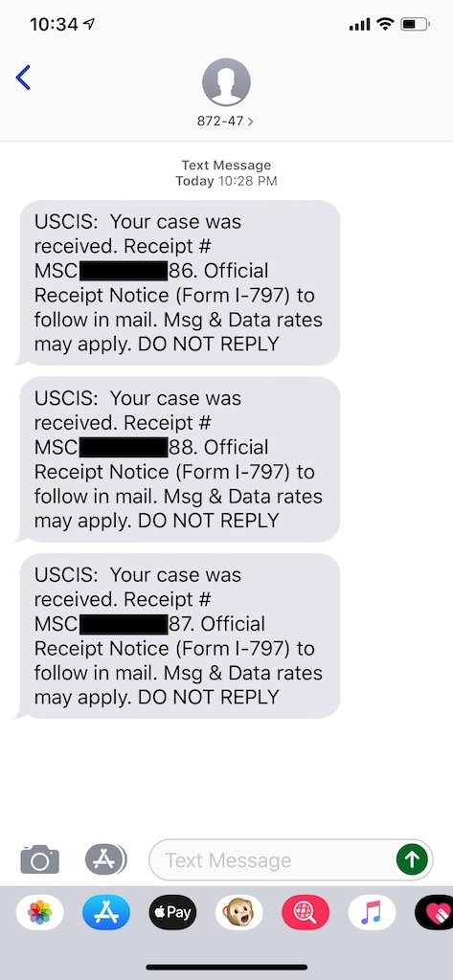This screenshot has height=980, width=453.
Task: Open the image search globe icon
Action: coord(306,912)
